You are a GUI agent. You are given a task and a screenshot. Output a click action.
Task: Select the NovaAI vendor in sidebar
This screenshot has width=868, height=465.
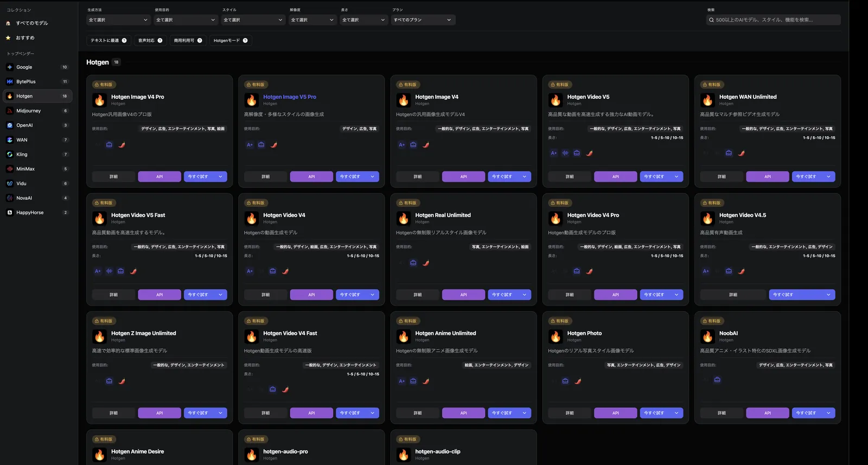(x=38, y=198)
